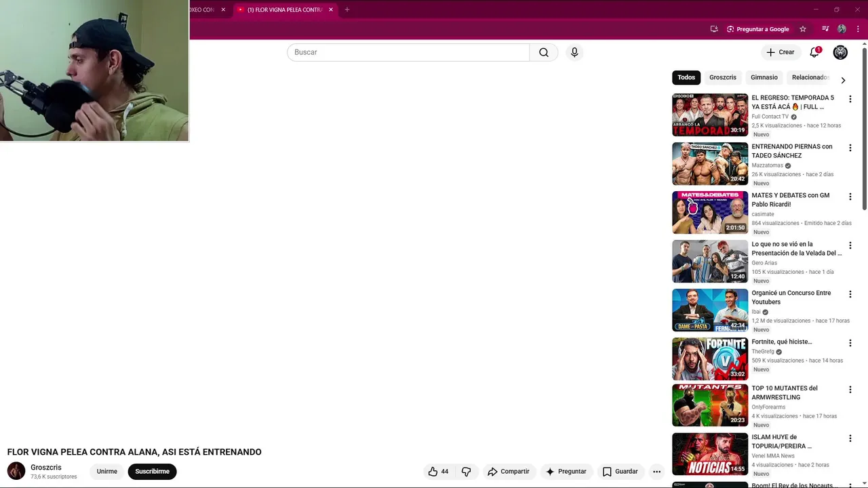
Task: Click title TOP 10 MUTANTES del ARMWRESTLING
Action: (x=785, y=393)
